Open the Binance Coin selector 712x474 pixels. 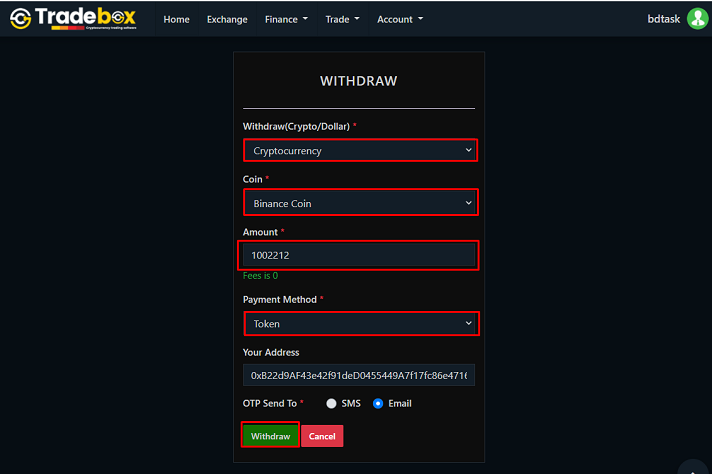click(x=361, y=202)
